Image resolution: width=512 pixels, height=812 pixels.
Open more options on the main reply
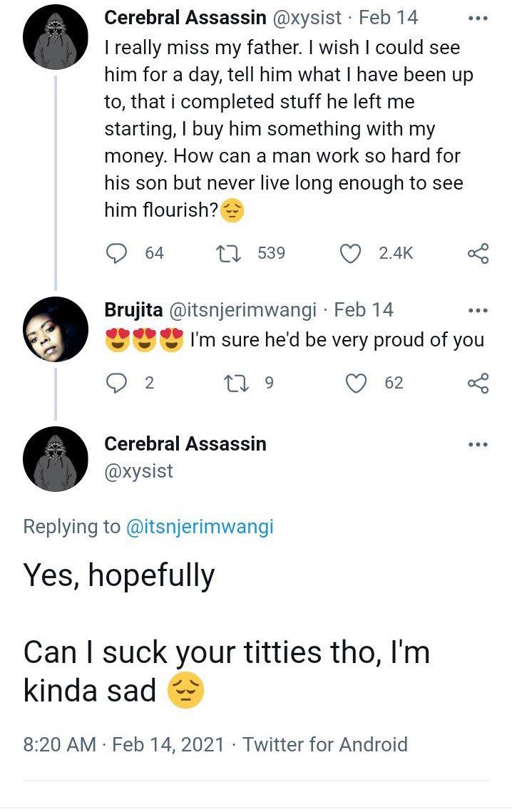(x=478, y=444)
